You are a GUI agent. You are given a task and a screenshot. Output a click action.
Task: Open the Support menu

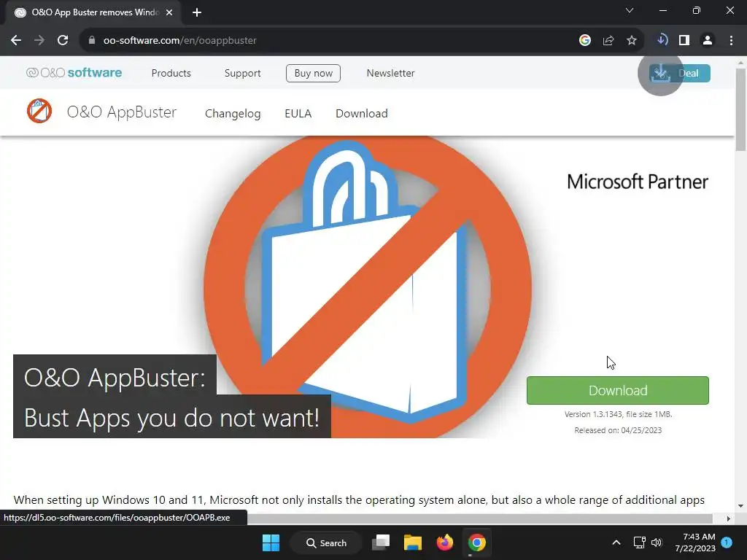point(242,74)
